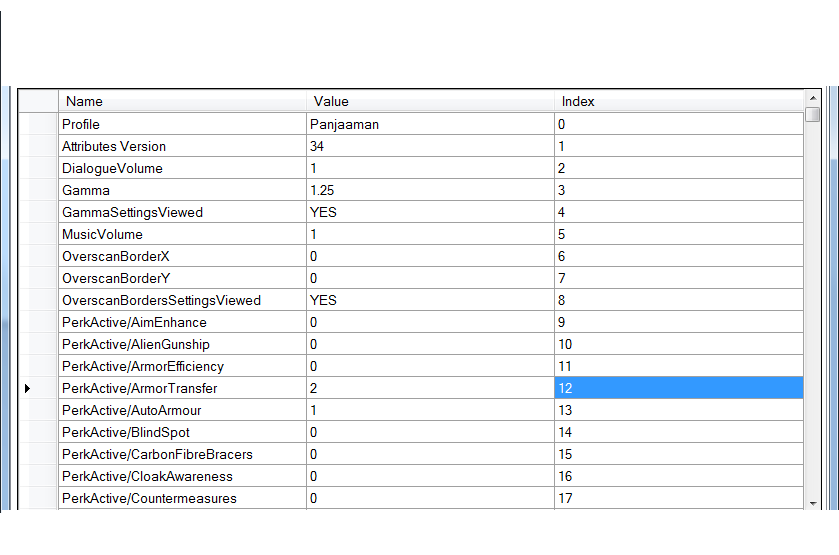Click the scrollbar down arrow
Screen dimensions: 839x555
click(x=812, y=502)
